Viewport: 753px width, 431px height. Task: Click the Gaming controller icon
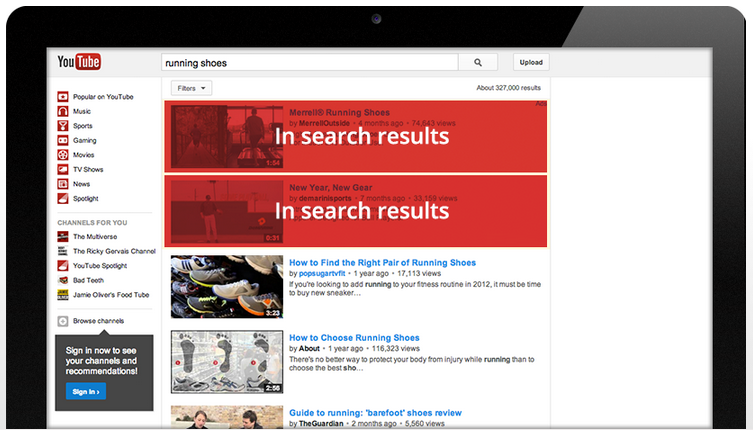click(63, 140)
